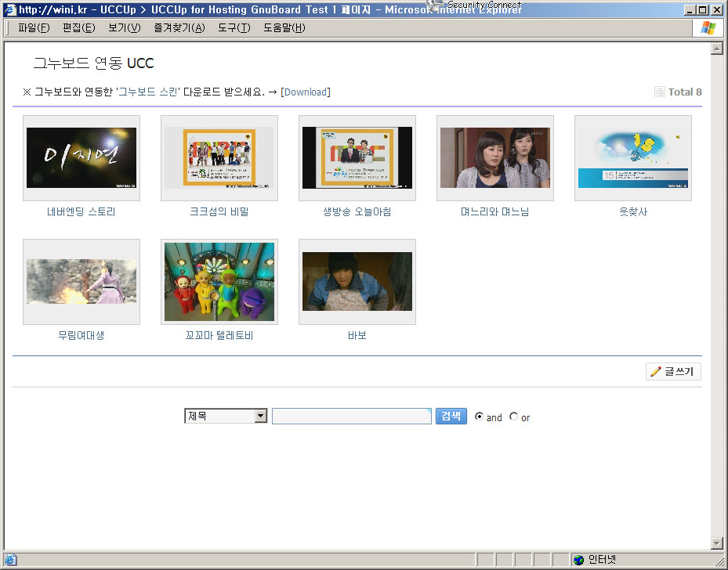Open the 며느리와 며느님 title link

coord(495,212)
